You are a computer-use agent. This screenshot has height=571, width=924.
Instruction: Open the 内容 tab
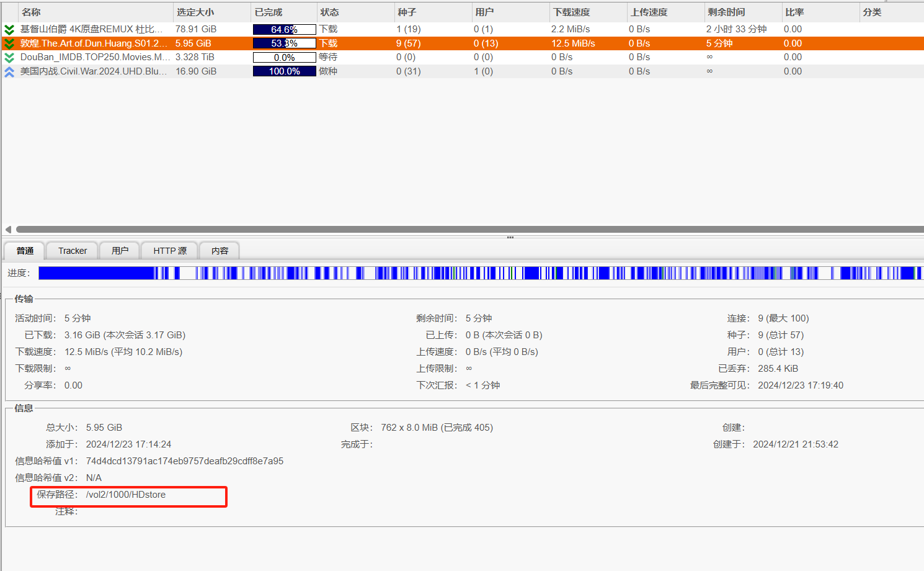click(220, 251)
